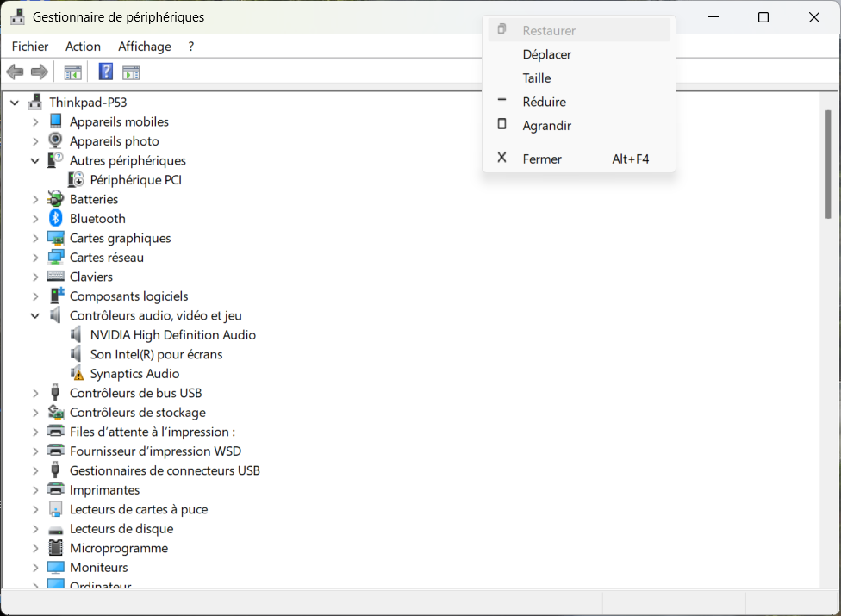Collapse the Autres périphériques category
Viewport: 841px width, 616px height.
coord(34,161)
